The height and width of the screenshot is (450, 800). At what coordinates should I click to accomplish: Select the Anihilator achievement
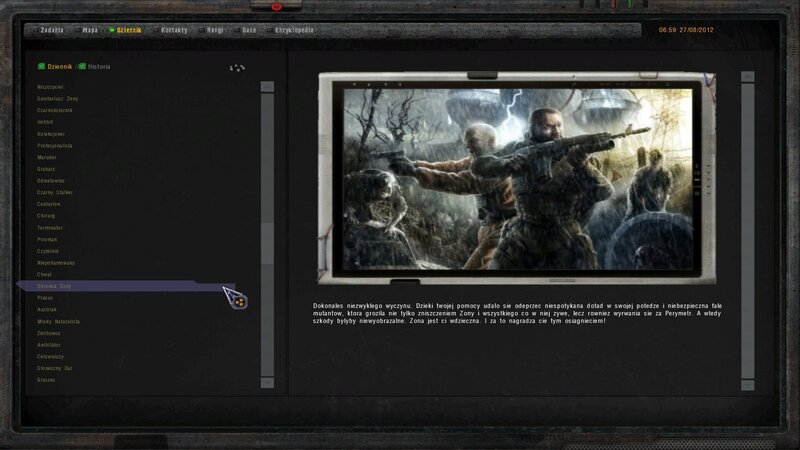coord(50,344)
